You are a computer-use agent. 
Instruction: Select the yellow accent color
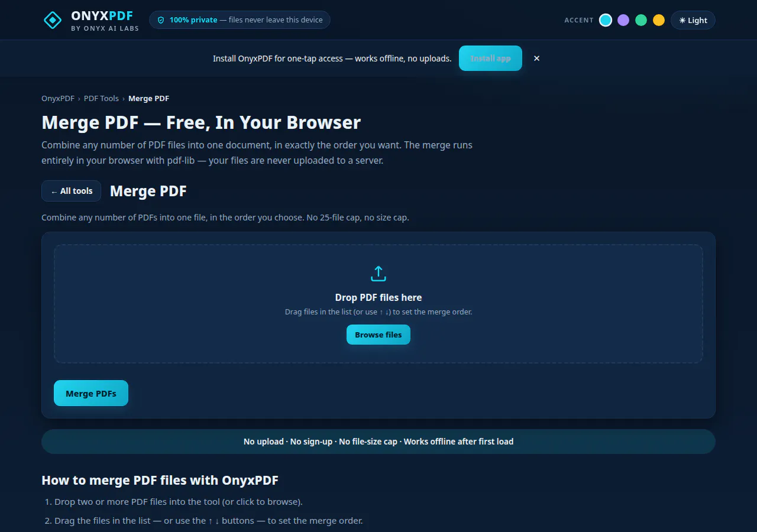click(659, 20)
